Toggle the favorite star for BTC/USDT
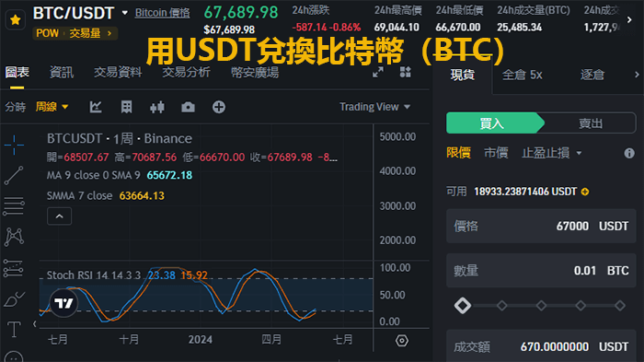Viewport: 644px width, 362px height. click(16, 19)
